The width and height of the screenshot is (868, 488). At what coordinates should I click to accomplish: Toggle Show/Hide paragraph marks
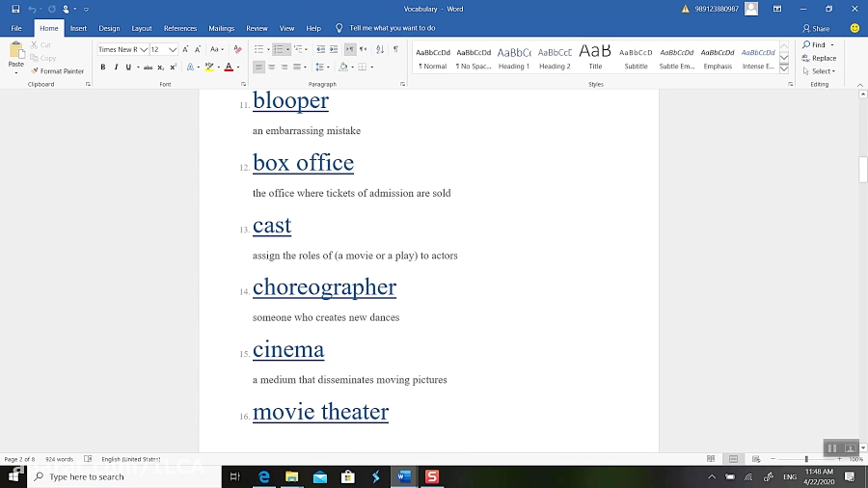point(395,49)
